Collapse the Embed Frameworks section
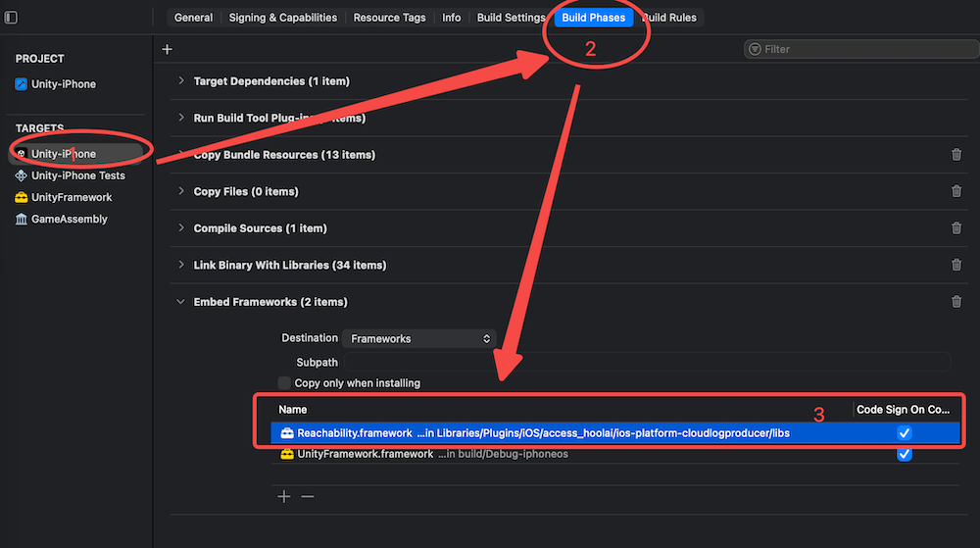 (181, 302)
